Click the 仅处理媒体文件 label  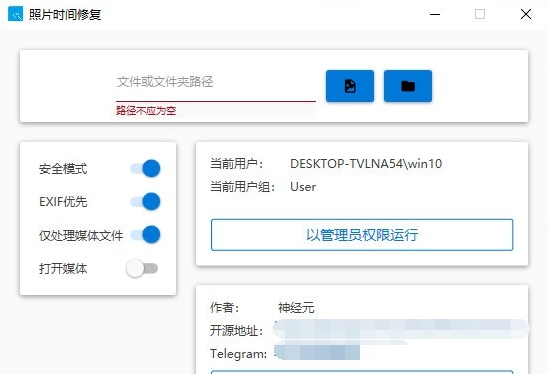pyautogui.click(x=81, y=236)
